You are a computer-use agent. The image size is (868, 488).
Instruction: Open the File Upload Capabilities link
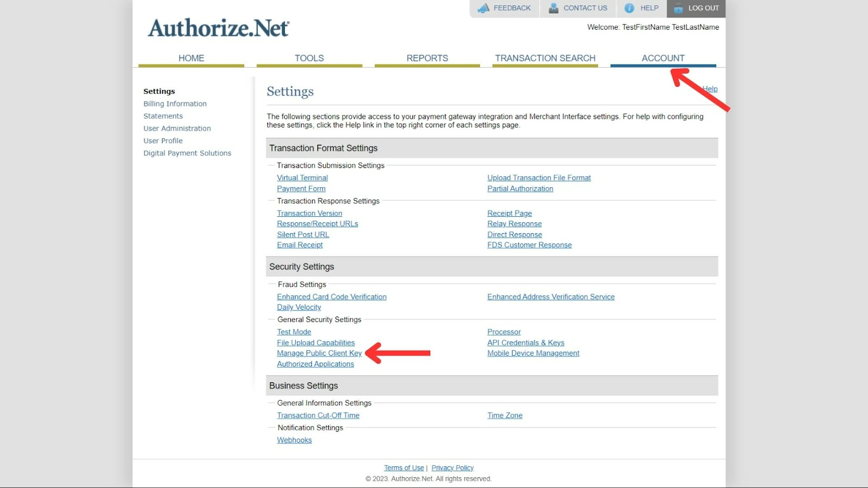point(316,343)
